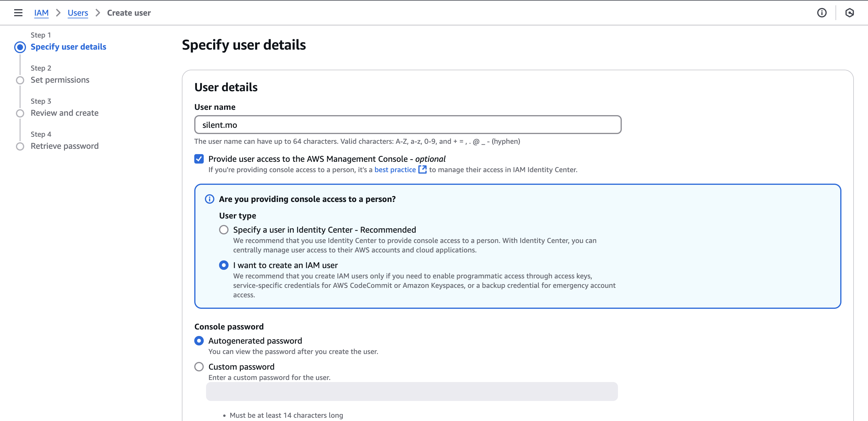This screenshot has width=868, height=421.
Task: Uncheck Provide user access to AWS Management Console
Action: [199, 159]
